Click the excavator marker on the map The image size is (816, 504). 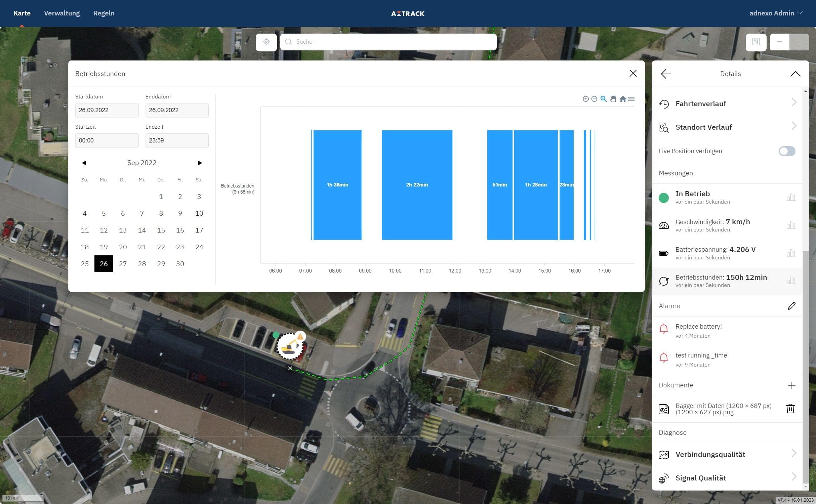click(290, 346)
